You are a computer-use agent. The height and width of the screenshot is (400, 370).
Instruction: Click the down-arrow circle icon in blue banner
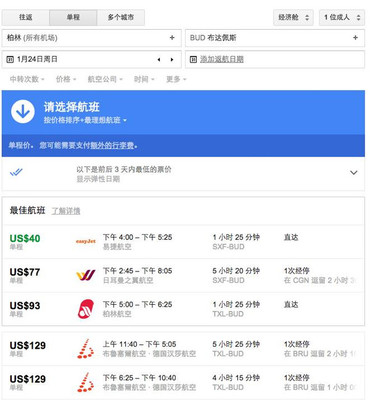click(23, 112)
